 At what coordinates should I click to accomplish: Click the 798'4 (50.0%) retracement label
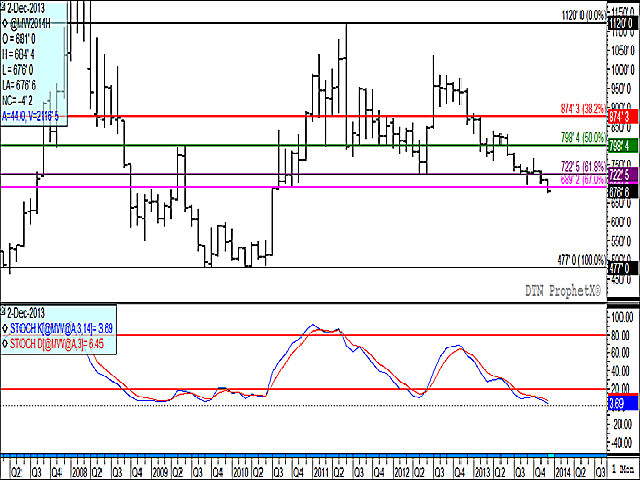click(x=584, y=138)
